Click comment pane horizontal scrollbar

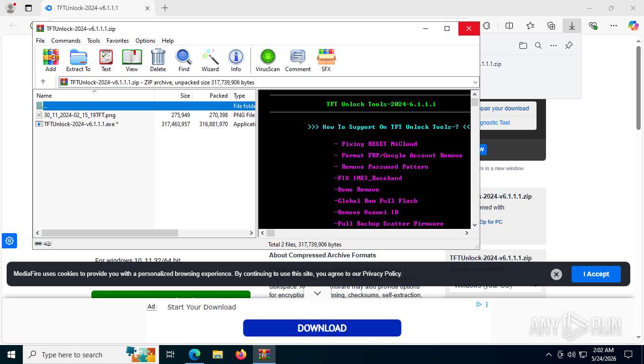coord(270,233)
